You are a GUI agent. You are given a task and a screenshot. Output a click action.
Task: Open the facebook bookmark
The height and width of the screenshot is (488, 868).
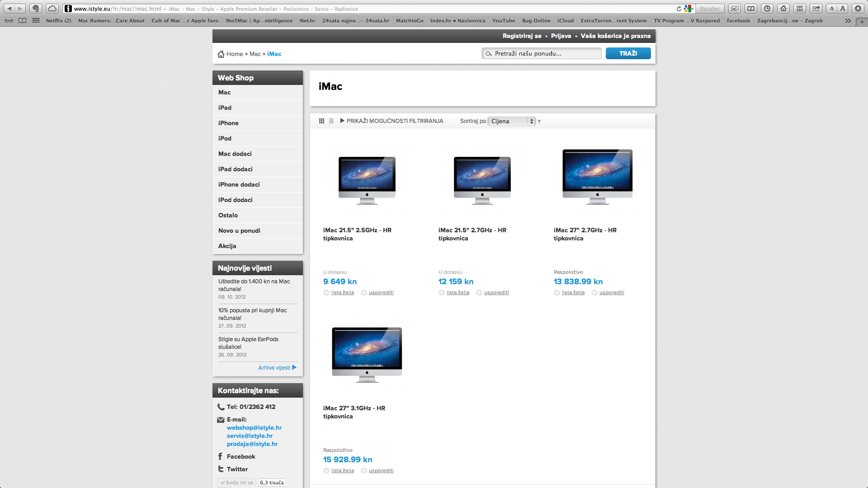[738, 21]
